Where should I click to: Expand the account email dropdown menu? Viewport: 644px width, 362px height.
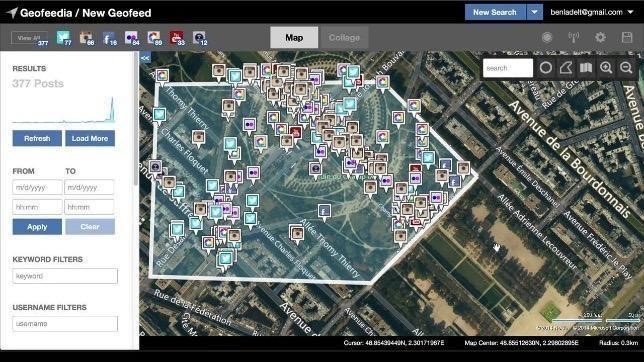(630, 12)
